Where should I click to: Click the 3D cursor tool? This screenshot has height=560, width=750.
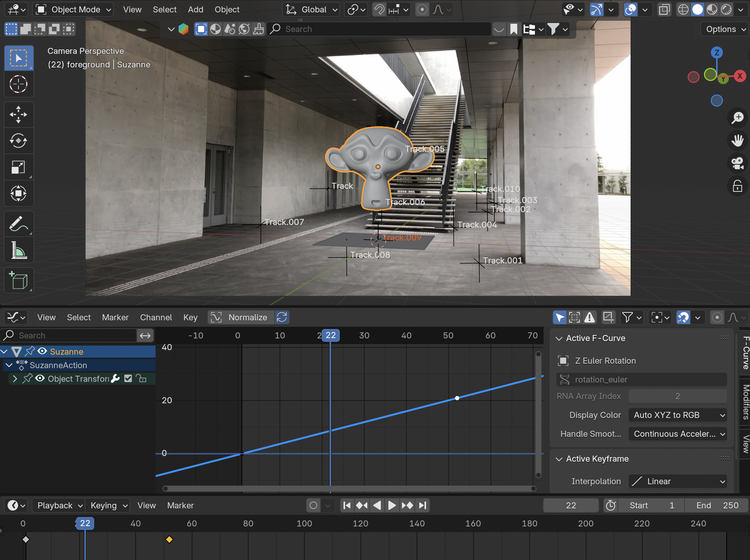point(18,84)
